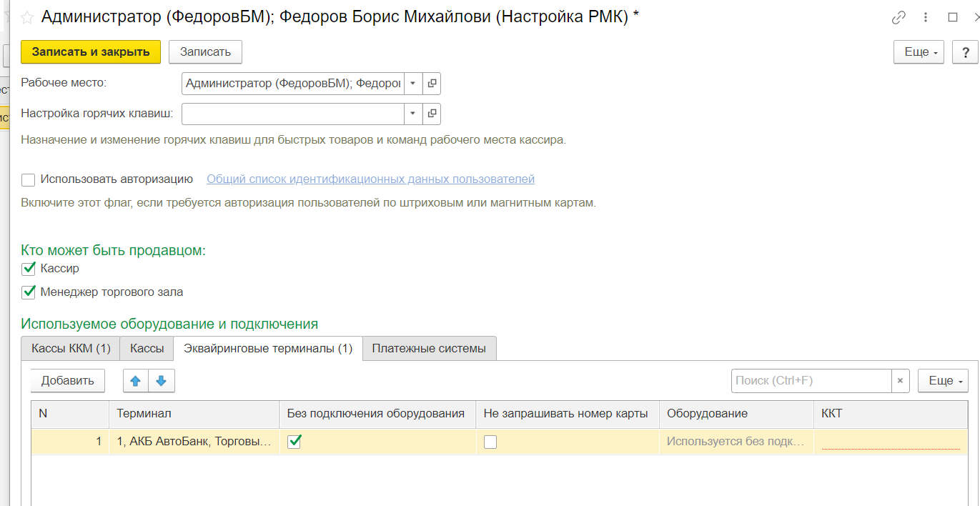Move the terminal row down with arrow
This screenshot has height=506, width=980.
pos(162,381)
